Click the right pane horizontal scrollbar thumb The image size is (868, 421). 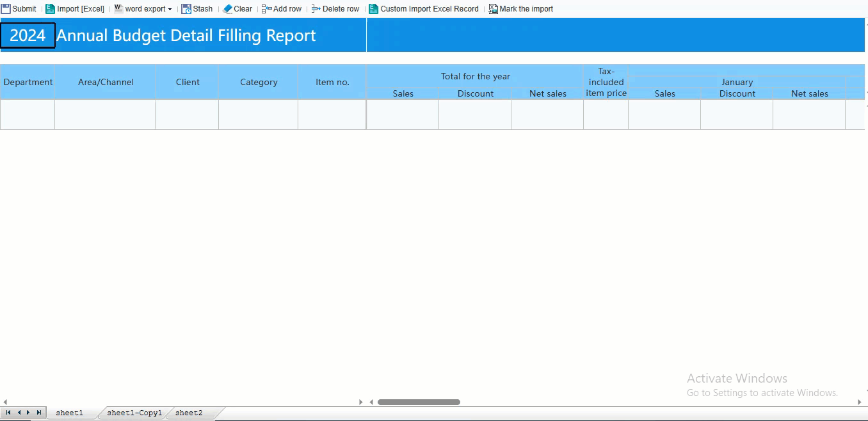click(419, 402)
